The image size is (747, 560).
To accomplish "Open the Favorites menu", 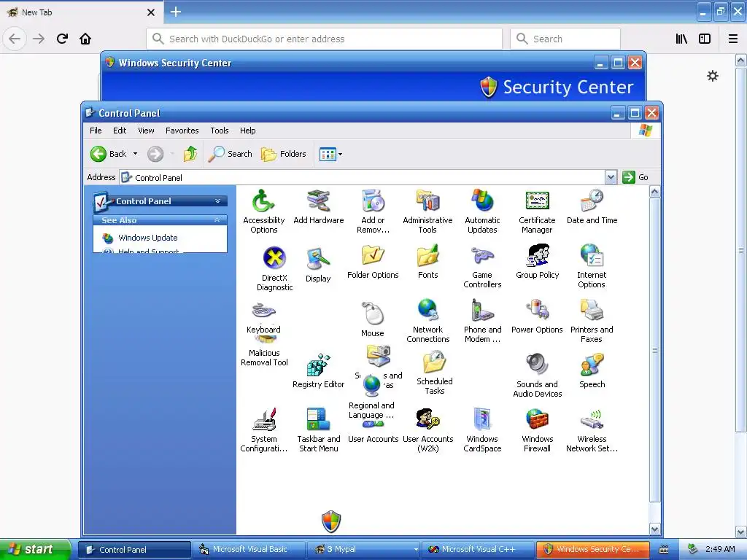I will click(x=182, y=131).
